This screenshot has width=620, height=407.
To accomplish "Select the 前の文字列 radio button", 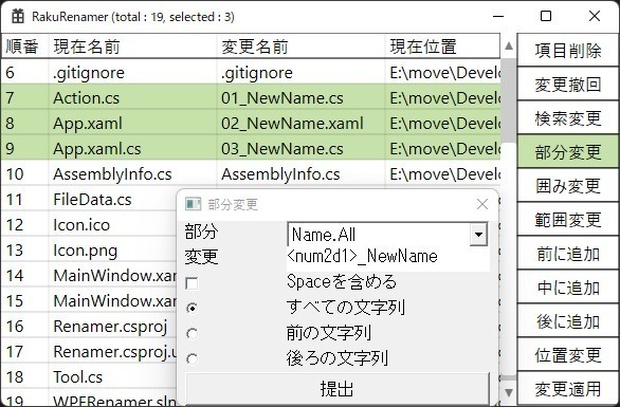I will pos(192,333).
